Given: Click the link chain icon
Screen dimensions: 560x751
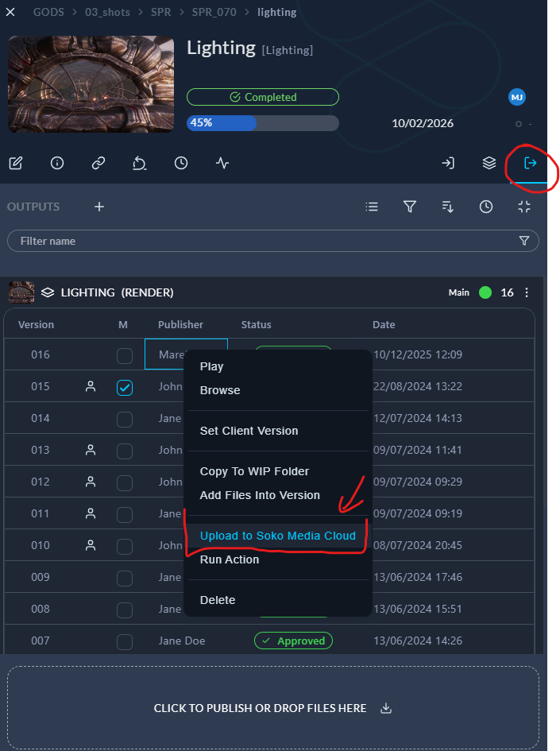Looking at the screenshot, I should pyautogui.click(x=98, y=164).
